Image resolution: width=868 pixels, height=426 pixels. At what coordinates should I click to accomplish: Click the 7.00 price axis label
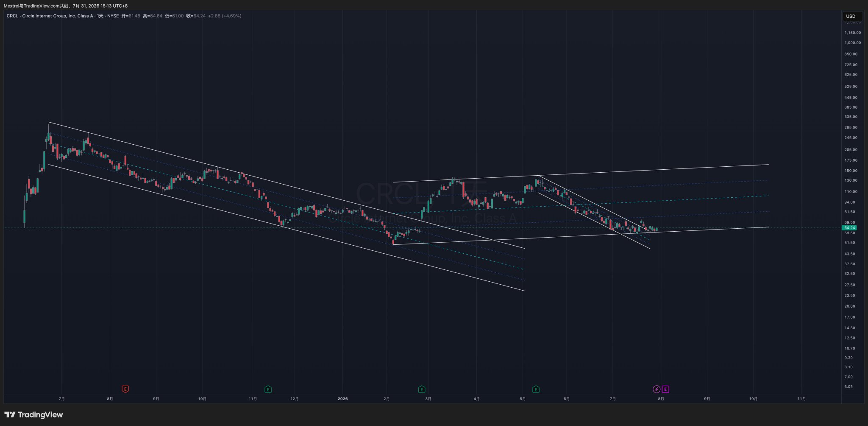pyautogui.click(x=849, y=377)
